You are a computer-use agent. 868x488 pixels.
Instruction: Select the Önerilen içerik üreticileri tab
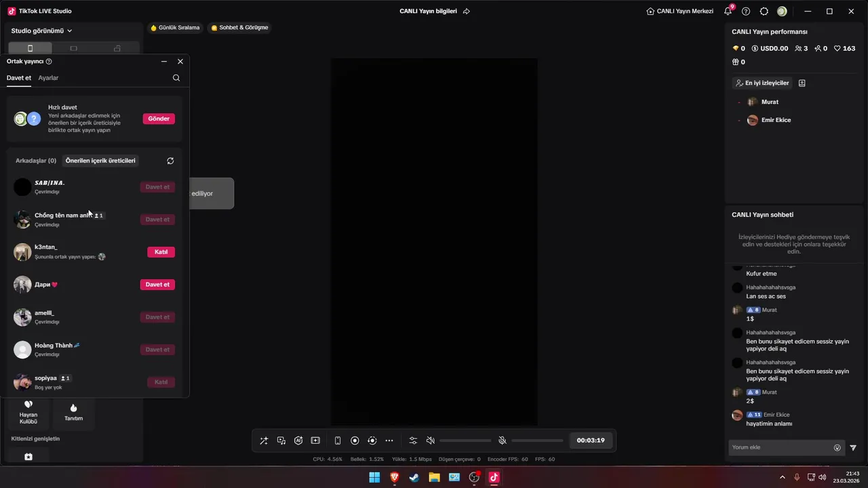tap(100, 161)
